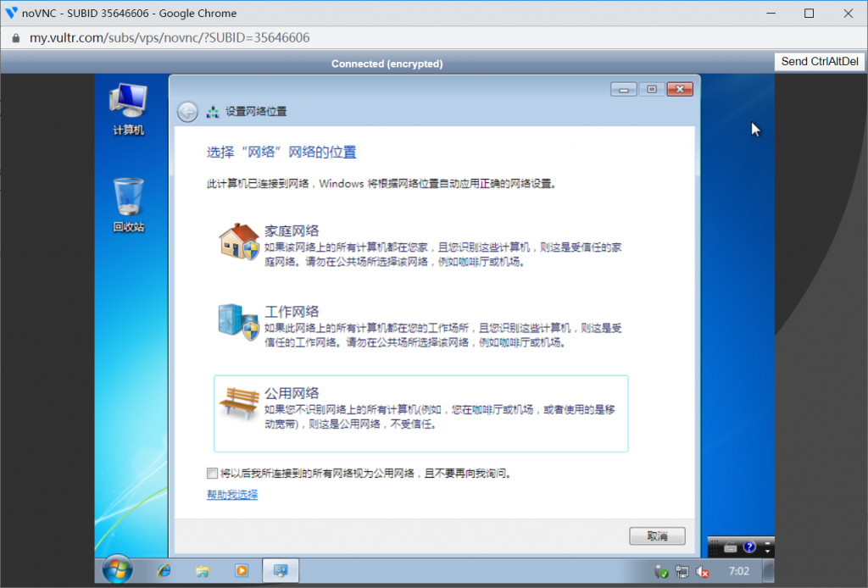Click the network icon beside the 设置网络位置 title
This screenshot has height=588, width=868.
click(213, 112)
